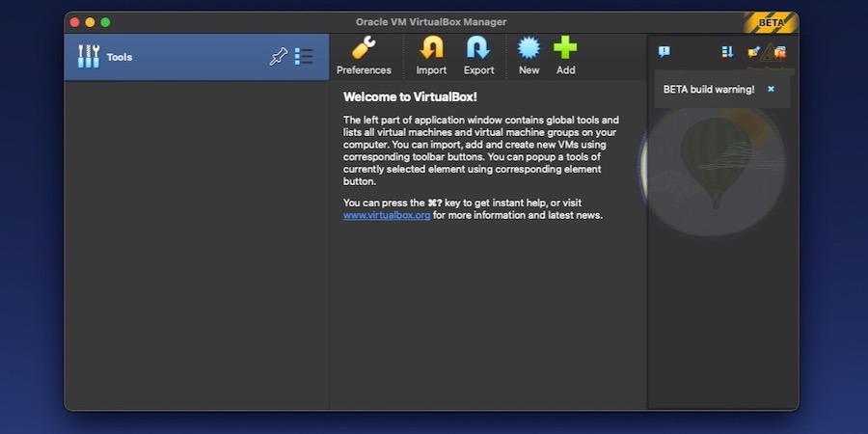Toggle the notification sort order icon
868x434 pixels.
pos(727,52)
